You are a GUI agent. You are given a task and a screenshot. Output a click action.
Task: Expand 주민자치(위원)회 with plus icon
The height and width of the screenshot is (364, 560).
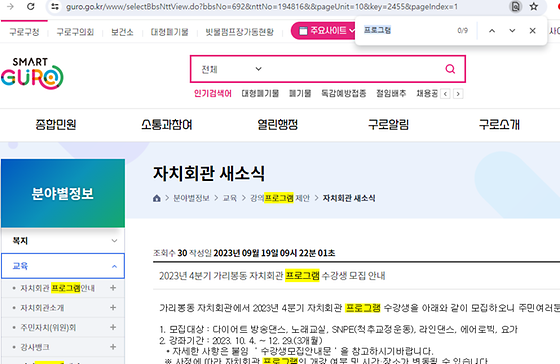pyautogui.click(x=113, y=327)
